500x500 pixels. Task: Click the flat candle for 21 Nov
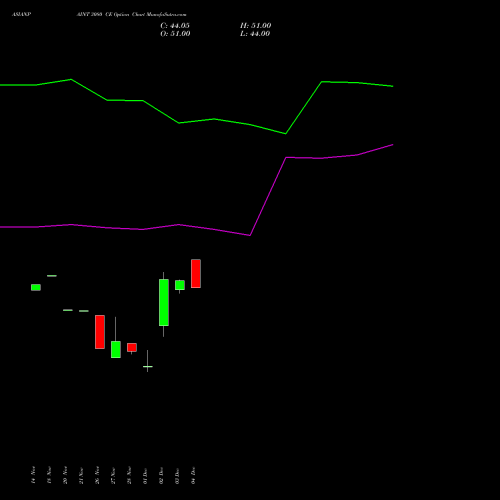[x=84, y=311]
